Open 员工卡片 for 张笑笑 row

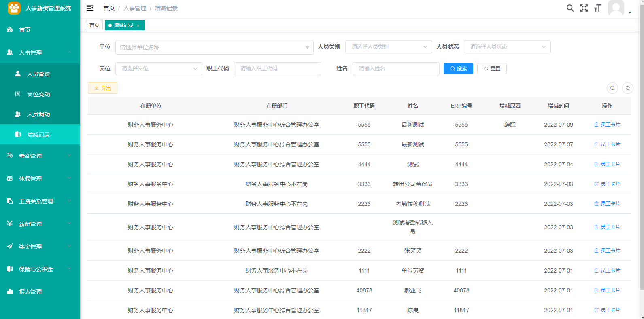click(x=607, y=251)
